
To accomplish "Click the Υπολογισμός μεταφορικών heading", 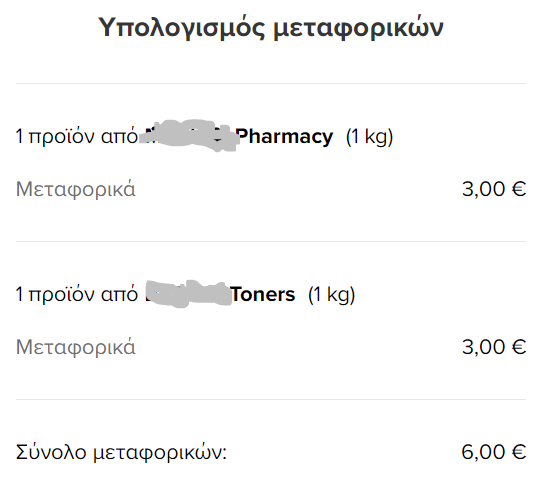I will click(x=271, y=28).
